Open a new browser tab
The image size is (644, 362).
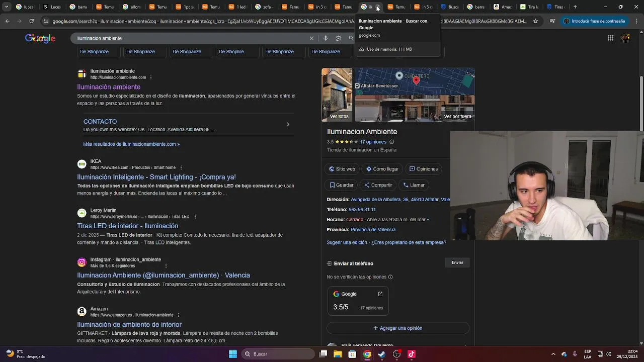pos(575,7)
